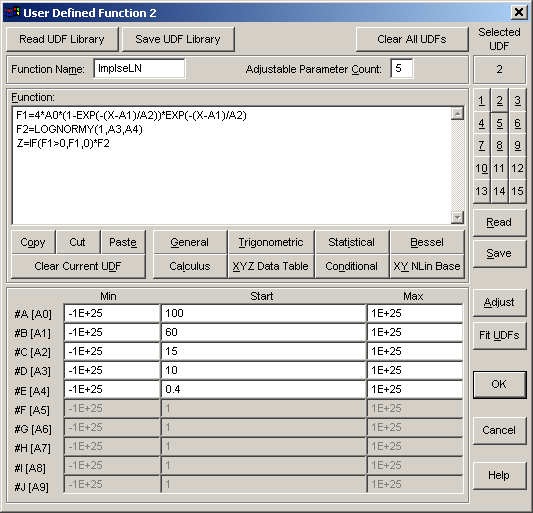Switch to UDF number 3
Image resolution: width=533 pixels, height=513 pixels.
(517, 101)
